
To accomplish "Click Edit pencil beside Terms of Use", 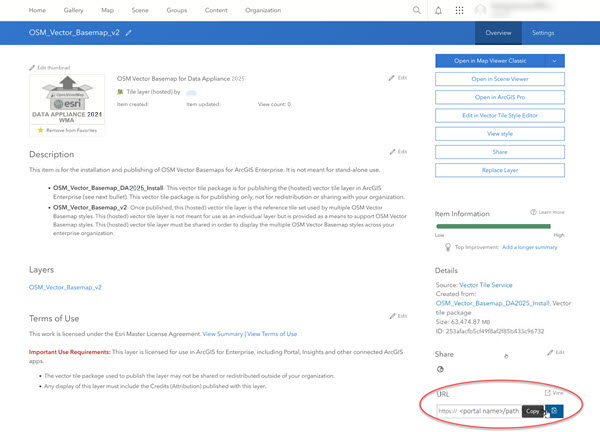I will (x=397, y=314).
